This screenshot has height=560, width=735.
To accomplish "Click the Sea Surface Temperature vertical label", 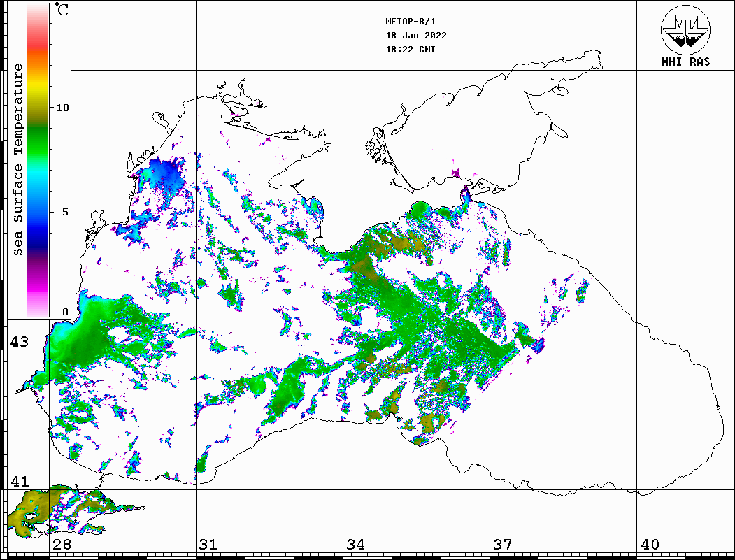I will [18, 159].
